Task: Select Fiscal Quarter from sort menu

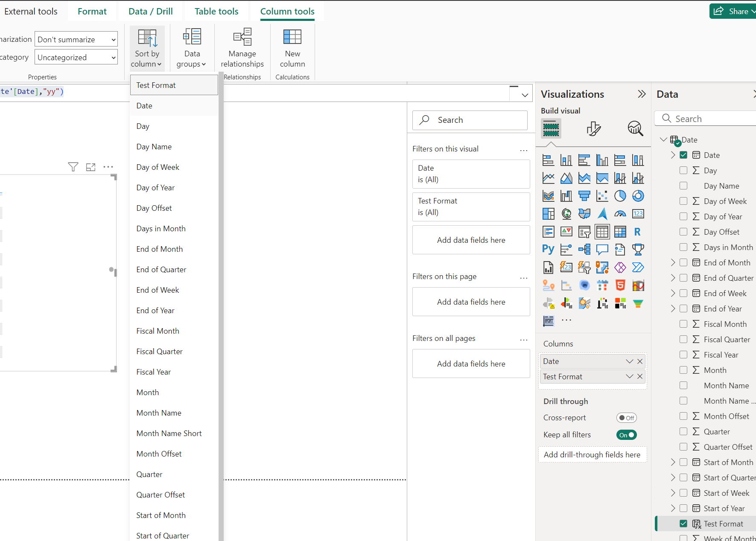Action: (174, 352)
